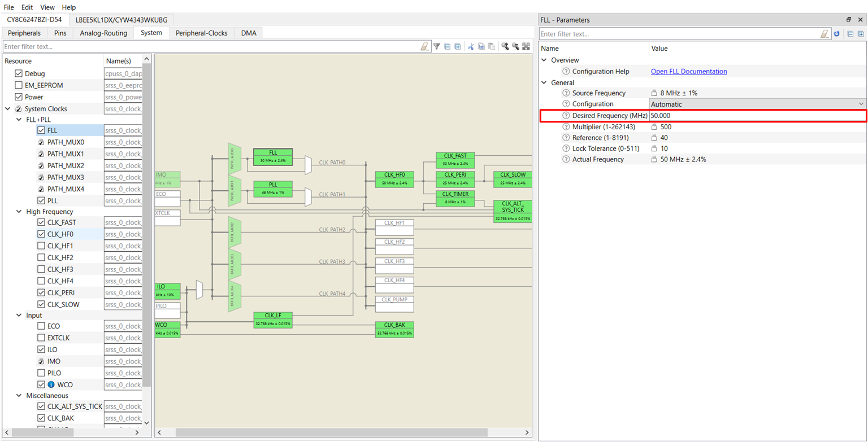Clear the Parameters filter with eraser icon

point(825,34)
